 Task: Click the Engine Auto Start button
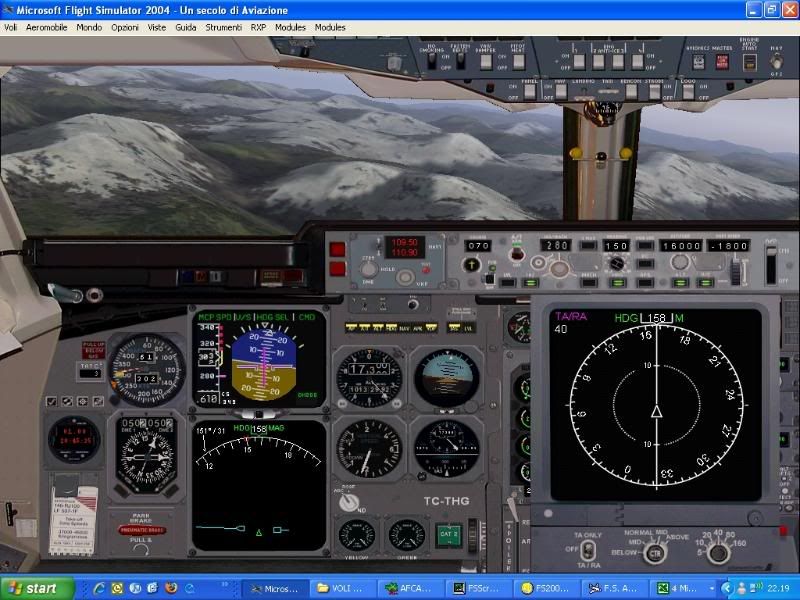click(x=749, y=62)
